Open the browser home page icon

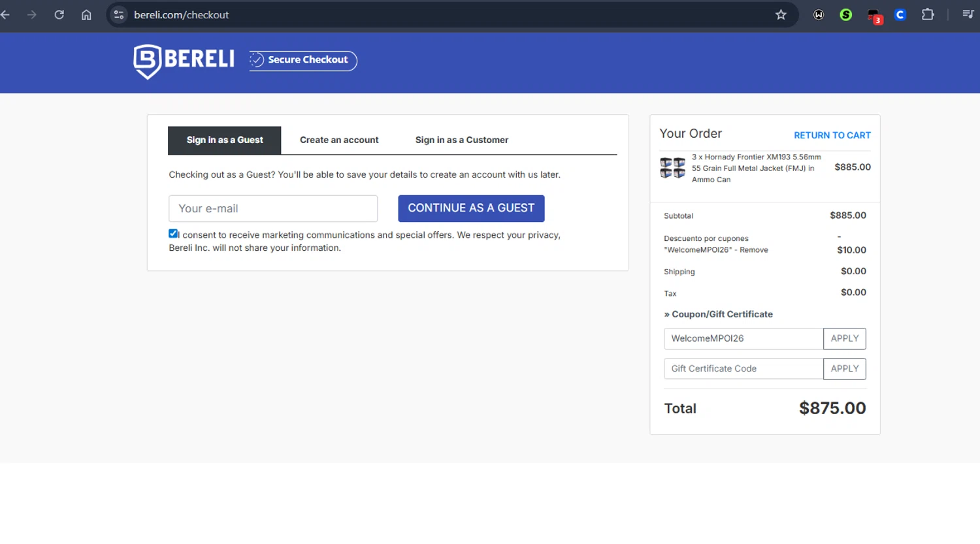pyautogui.click(x=86, y=14)
